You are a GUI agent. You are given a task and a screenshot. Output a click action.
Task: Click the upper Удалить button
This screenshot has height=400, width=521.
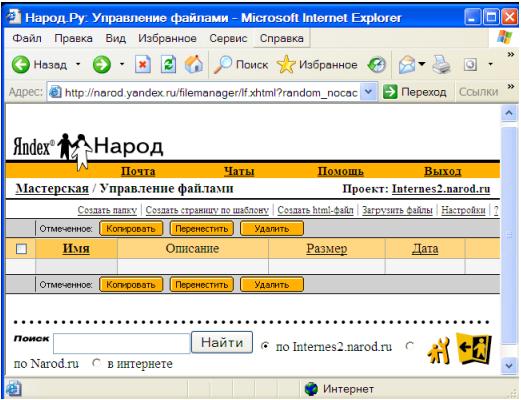click(x=272, y=229)
